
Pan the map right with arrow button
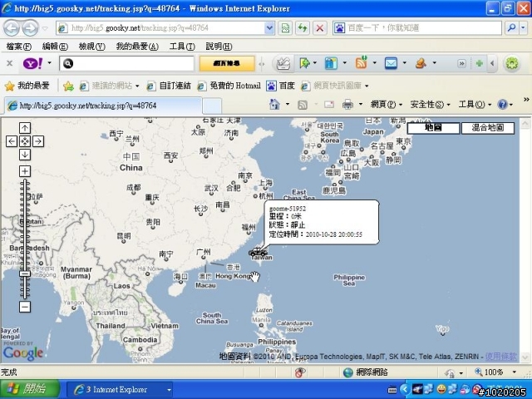tap(38, 141)
